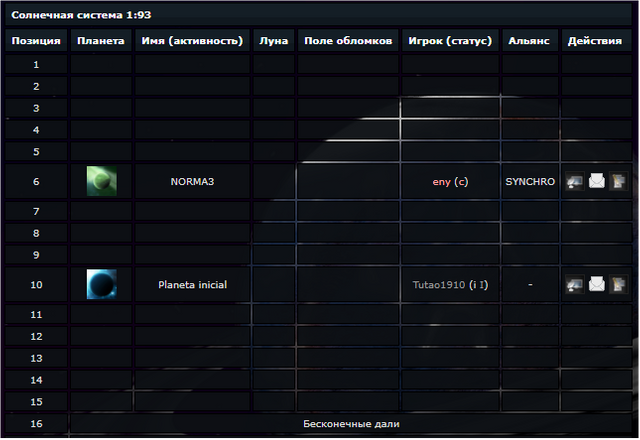Open the green NORMA3 planet thumbnail
The height and width of the screenshot is (440, 640).
pos(102,181)
